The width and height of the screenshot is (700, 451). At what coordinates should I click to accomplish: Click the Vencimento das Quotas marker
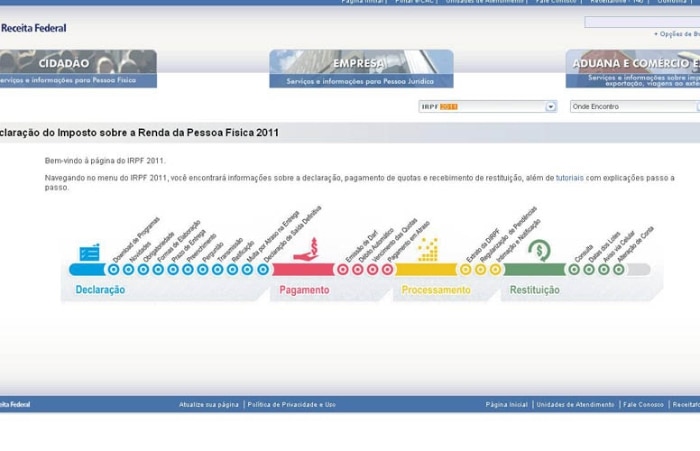click(x=372, y=269)
